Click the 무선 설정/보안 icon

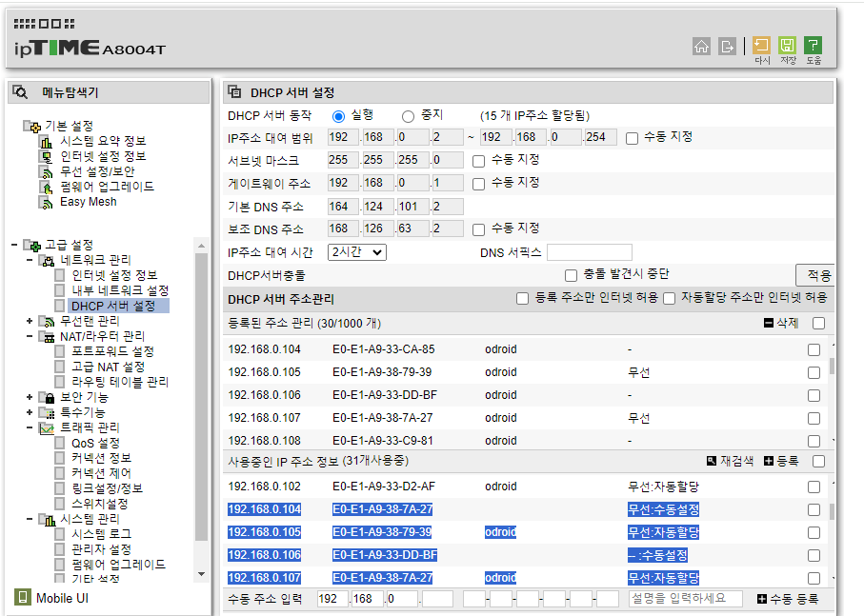47,171
